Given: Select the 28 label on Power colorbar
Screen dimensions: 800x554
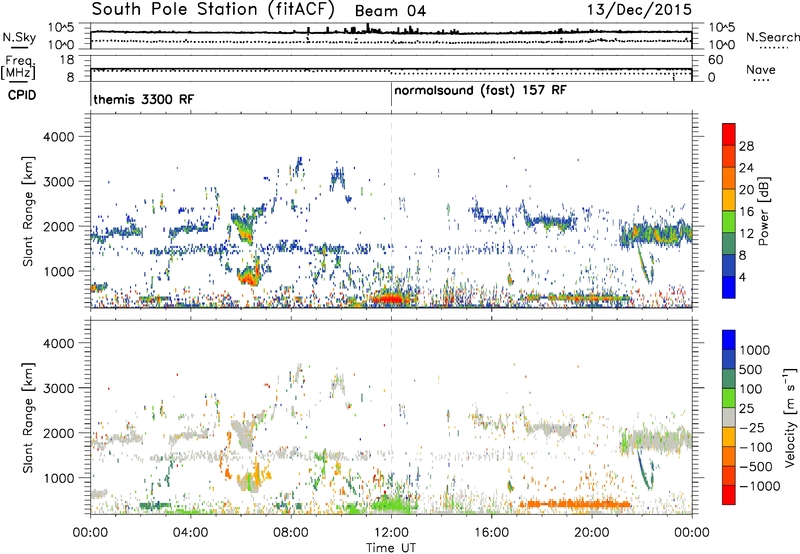Looking at the screenshot, I should click(x=746, y=146).
